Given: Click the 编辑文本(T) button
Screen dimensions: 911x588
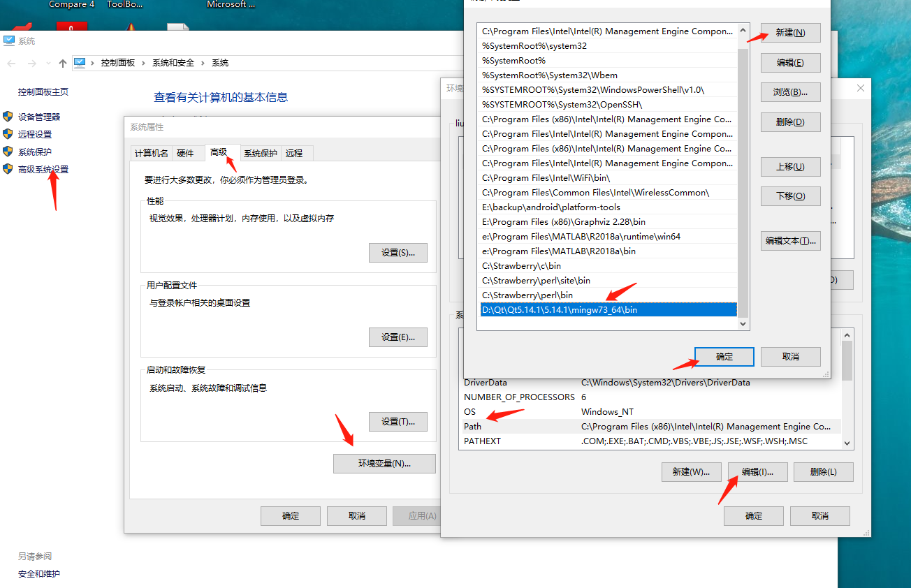Looking at the screenshot, I should tap(790, 240).
